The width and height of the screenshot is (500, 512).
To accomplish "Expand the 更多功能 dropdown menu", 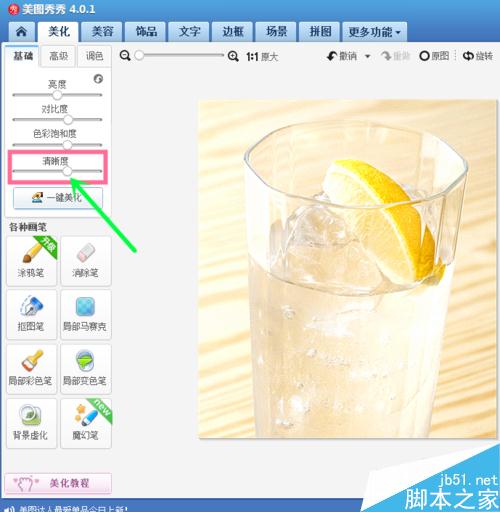I will point(374,32).
